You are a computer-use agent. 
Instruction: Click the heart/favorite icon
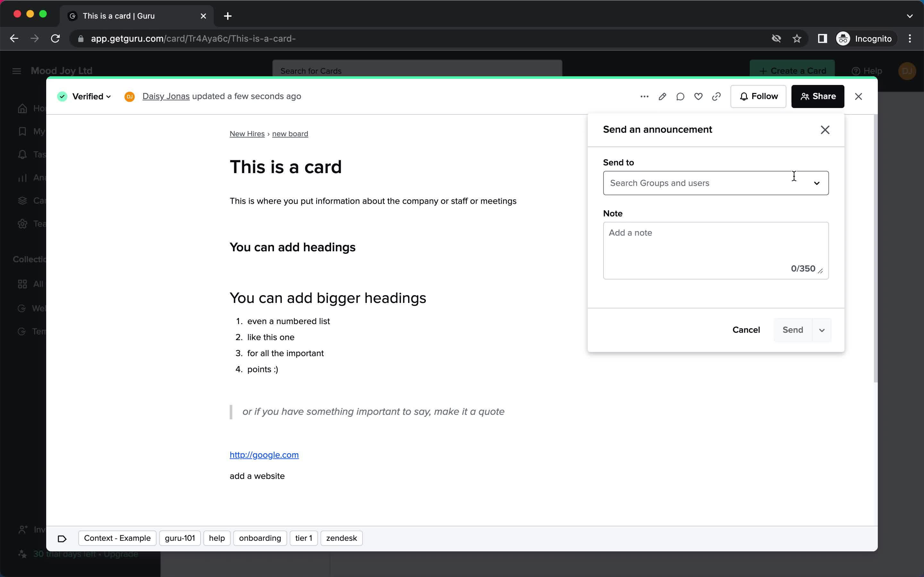tap(698, 96)
